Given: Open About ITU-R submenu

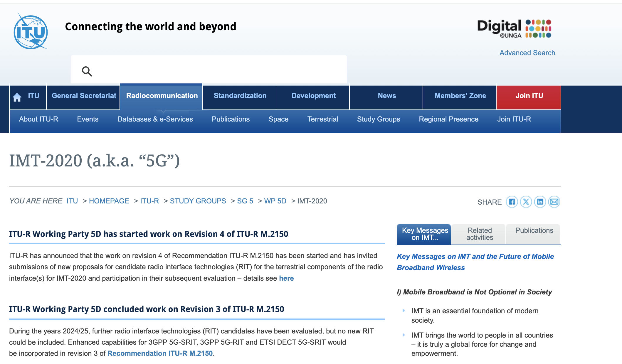Looking at the screenshot, I should pyautogui.click(x=38, y=119).
